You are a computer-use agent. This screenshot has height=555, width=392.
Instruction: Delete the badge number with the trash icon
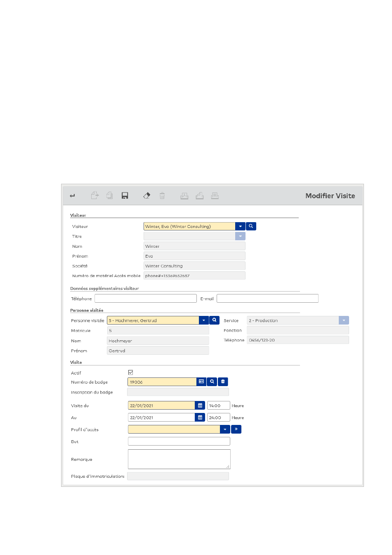pos(223,382)
